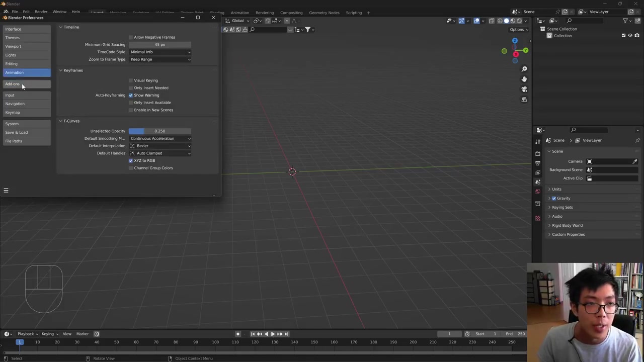This screenshot has height=362, width=644.
Task: Click the viewport Options button
Action: click(518, 29)
